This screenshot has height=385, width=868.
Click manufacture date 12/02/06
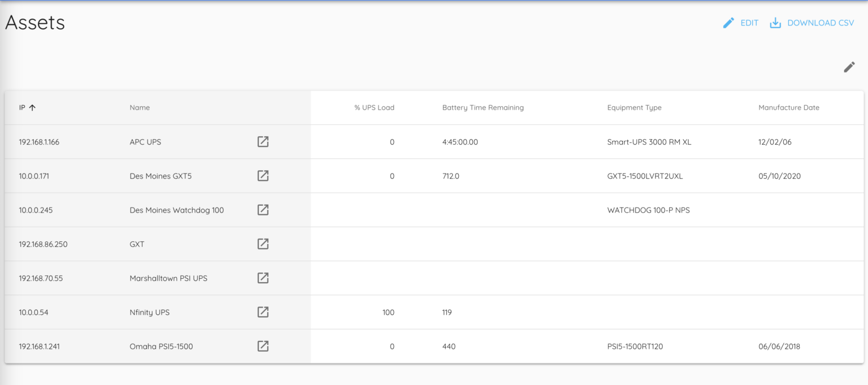(x=775, y=142)
